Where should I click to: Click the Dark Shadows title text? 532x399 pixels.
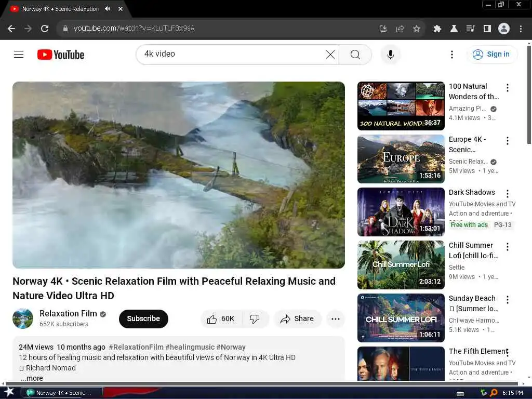click(472, 192)
